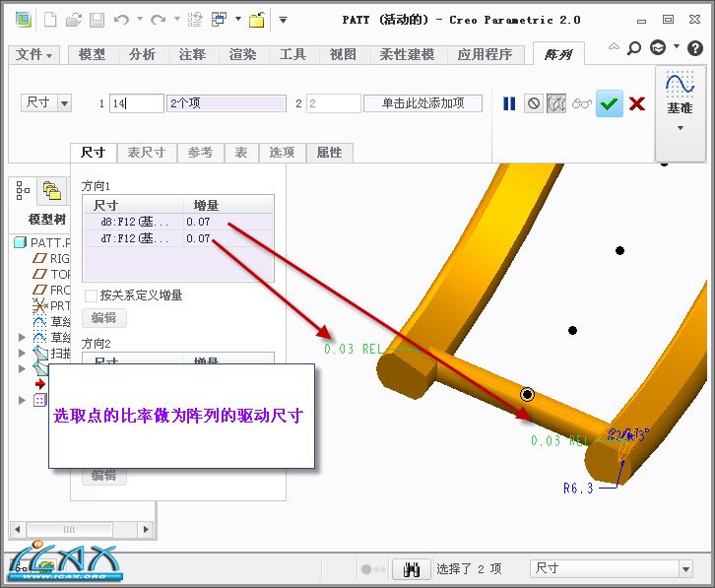The height and width of the screenshot is (588, 715).
Task: Expand the second 草绘 tree node
Action: point(22,337)
